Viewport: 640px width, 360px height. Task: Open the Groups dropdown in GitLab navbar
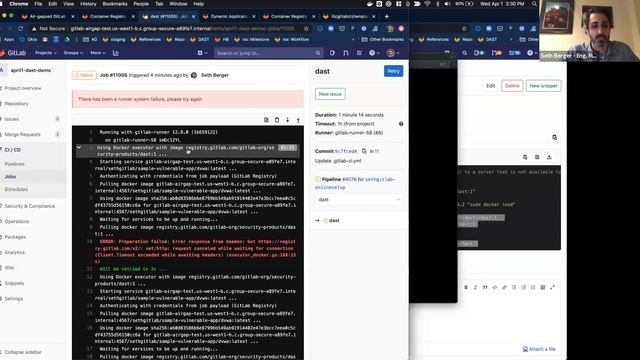(x=73, y=53)
